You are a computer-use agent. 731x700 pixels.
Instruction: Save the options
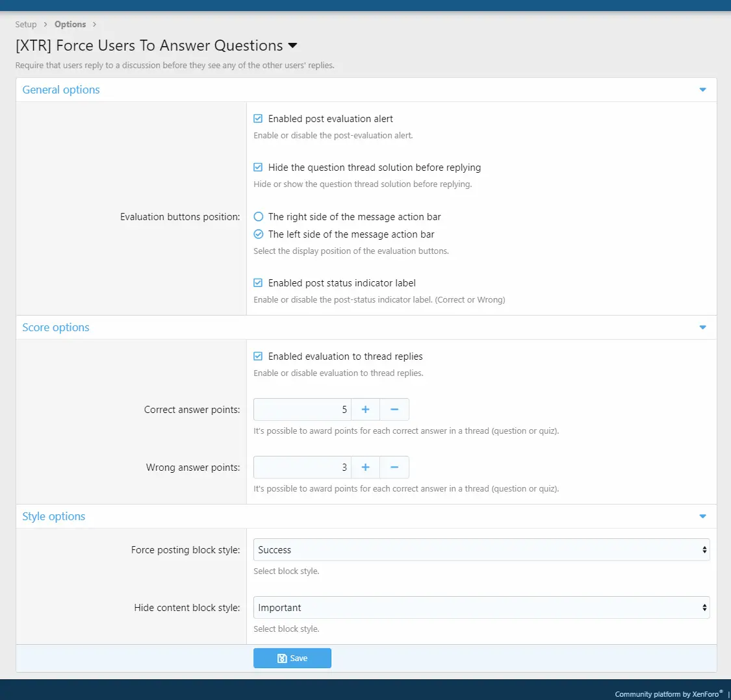[292, 658]
